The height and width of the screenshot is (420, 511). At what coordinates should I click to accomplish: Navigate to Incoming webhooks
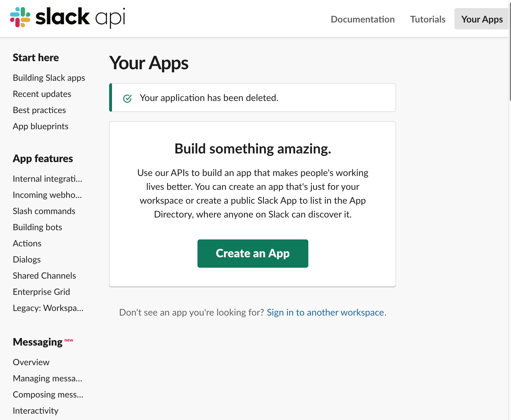click(47, 195)
